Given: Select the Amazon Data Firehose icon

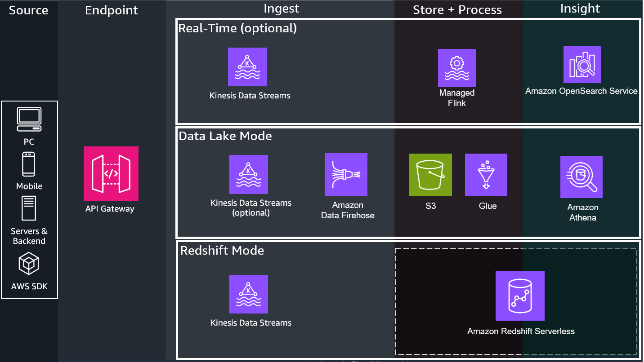Looking at the screenshot, I should tap(346, 175).
